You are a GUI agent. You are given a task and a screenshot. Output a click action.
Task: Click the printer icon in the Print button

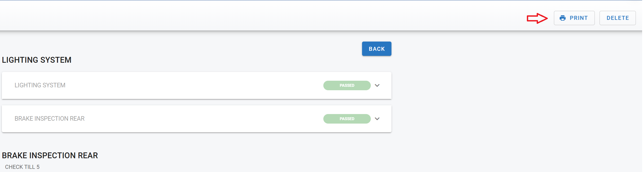[x=562, y=18]
